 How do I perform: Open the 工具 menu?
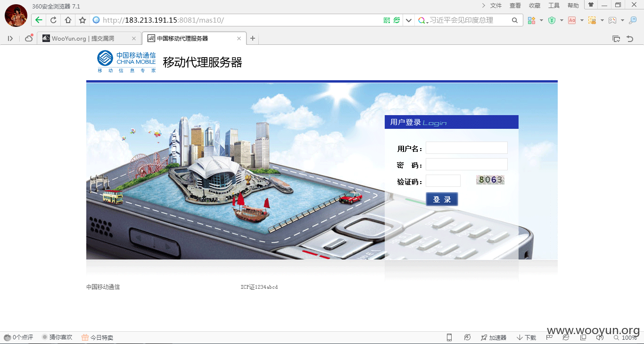click(554, 6)
